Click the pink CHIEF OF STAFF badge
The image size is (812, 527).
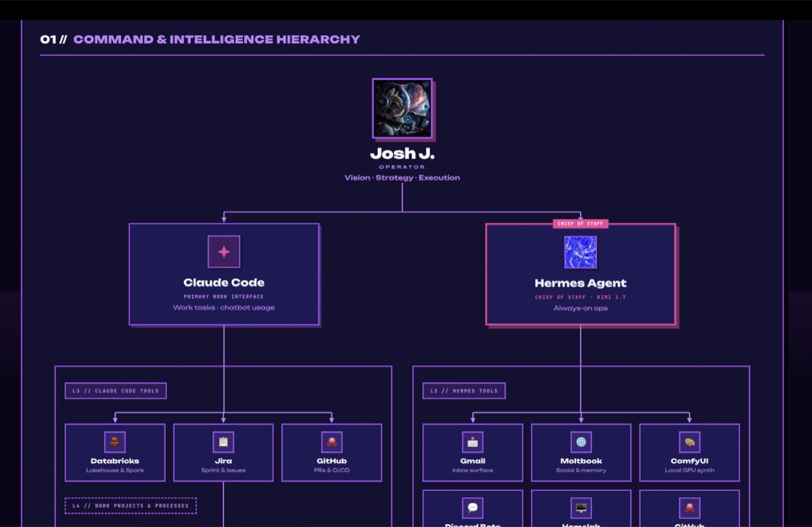pyautogui.click(x=581, y=224)
